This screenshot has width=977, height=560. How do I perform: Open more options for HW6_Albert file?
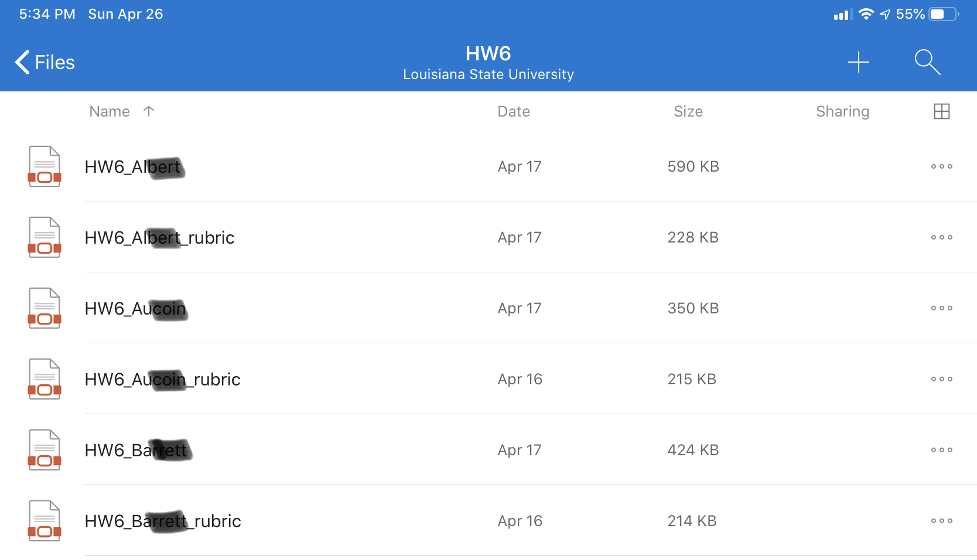point(942,166)
